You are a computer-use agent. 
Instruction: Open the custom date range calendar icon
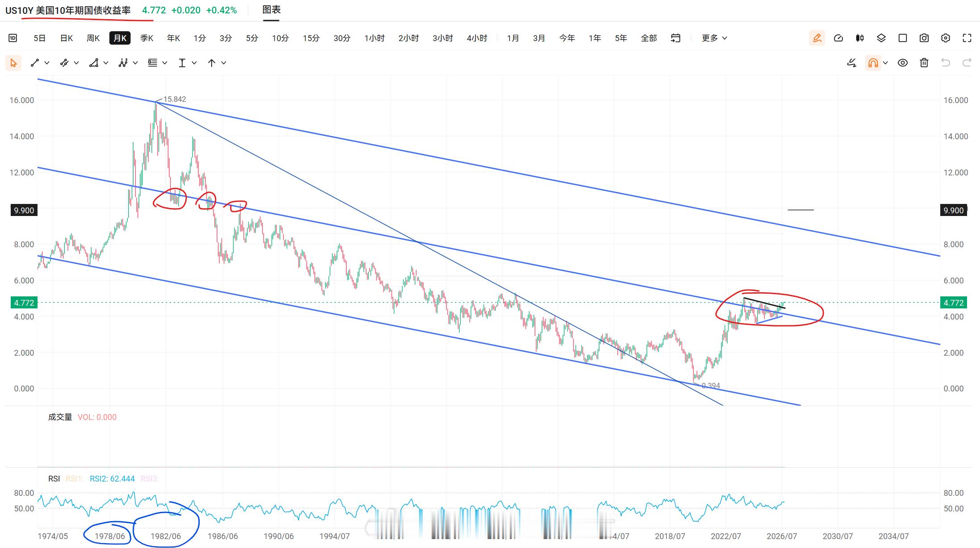click(676, 38)
